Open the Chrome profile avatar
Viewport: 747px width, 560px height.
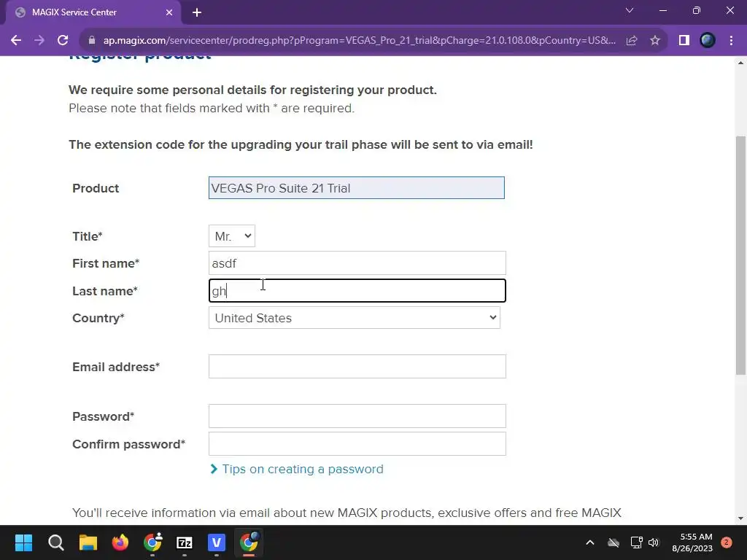(708, 41)
